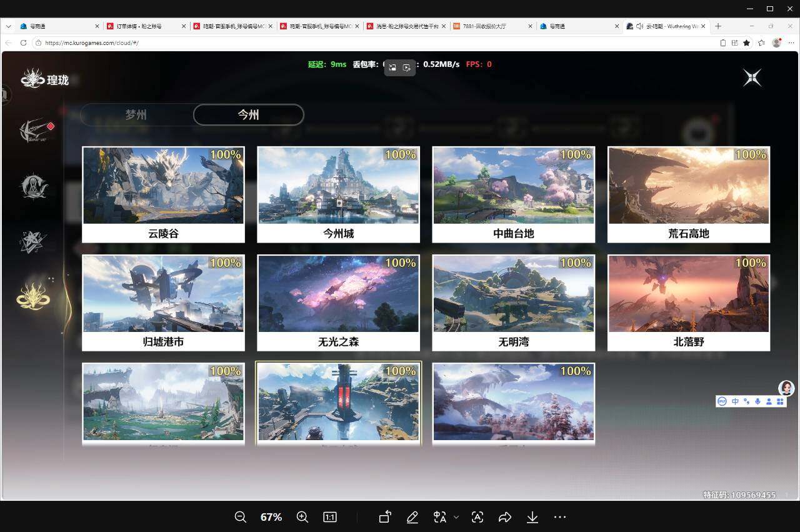The image size is (800, 532).
Task: Download the image
Action: pos(532,517)
